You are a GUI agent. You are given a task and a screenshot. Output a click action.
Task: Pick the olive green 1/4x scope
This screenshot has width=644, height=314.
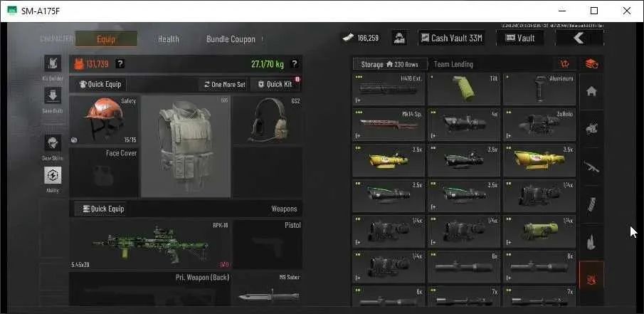(539, 231)
